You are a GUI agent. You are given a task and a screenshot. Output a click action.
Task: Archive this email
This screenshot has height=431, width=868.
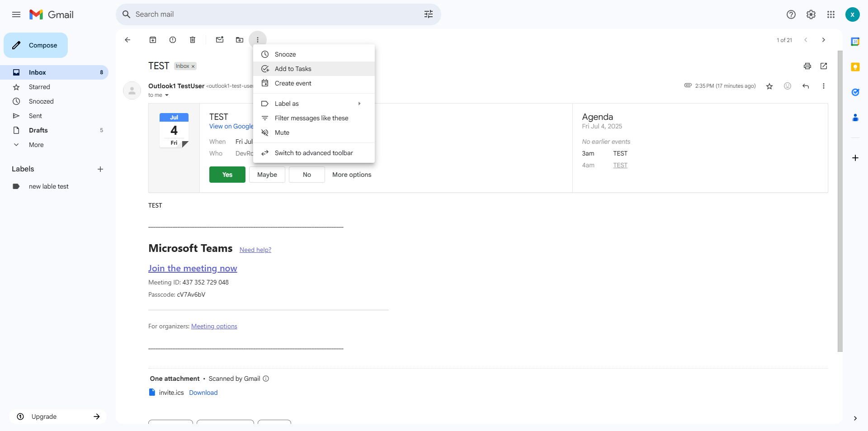153,40
